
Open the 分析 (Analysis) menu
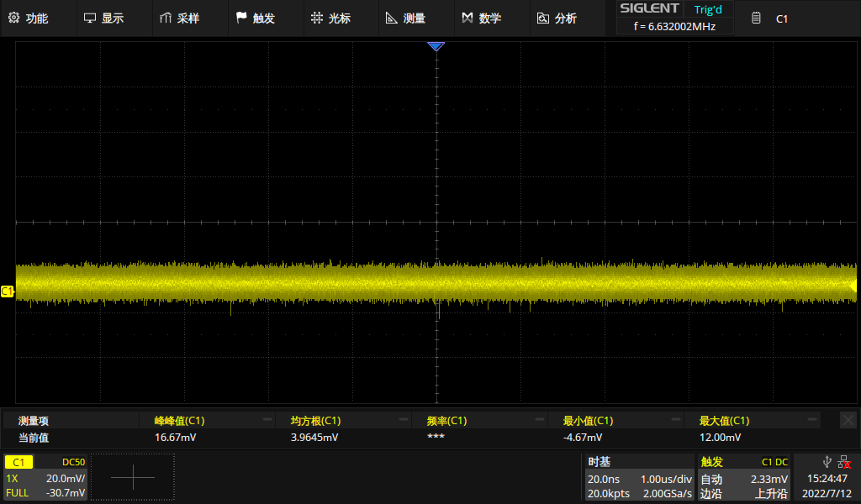coord(557,18)
